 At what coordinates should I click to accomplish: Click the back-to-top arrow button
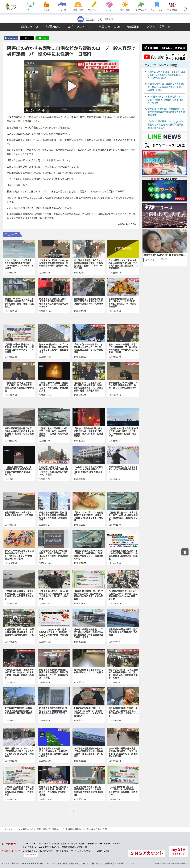click(185, 552)
